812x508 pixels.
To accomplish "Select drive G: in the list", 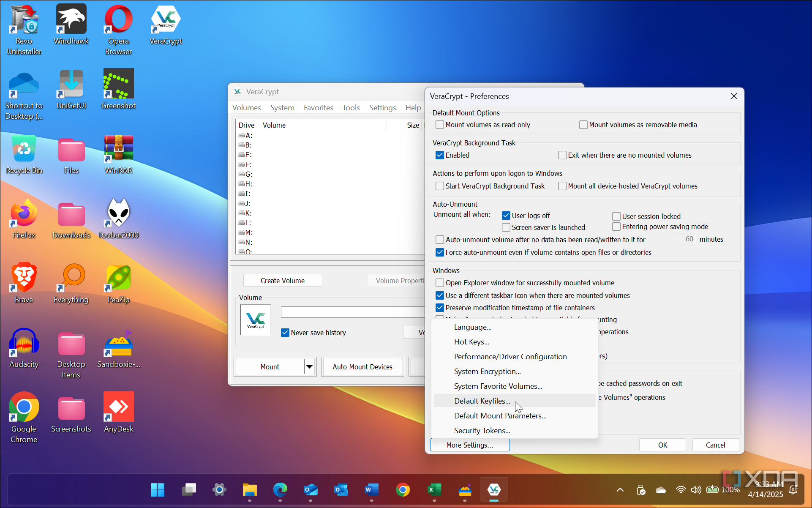I will coord(248,174).
